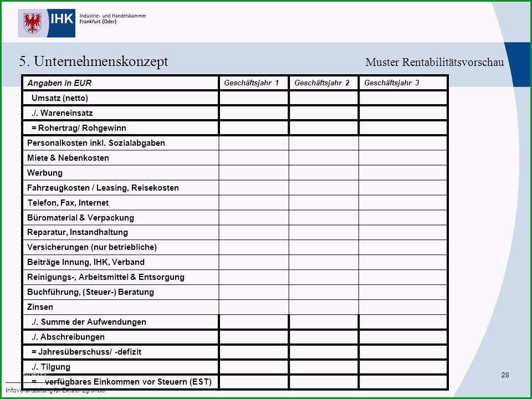Click the Büromaterial cell for Geschäftsjahr 2
Viewport: 532px width, 399px height.
point(324,217)
